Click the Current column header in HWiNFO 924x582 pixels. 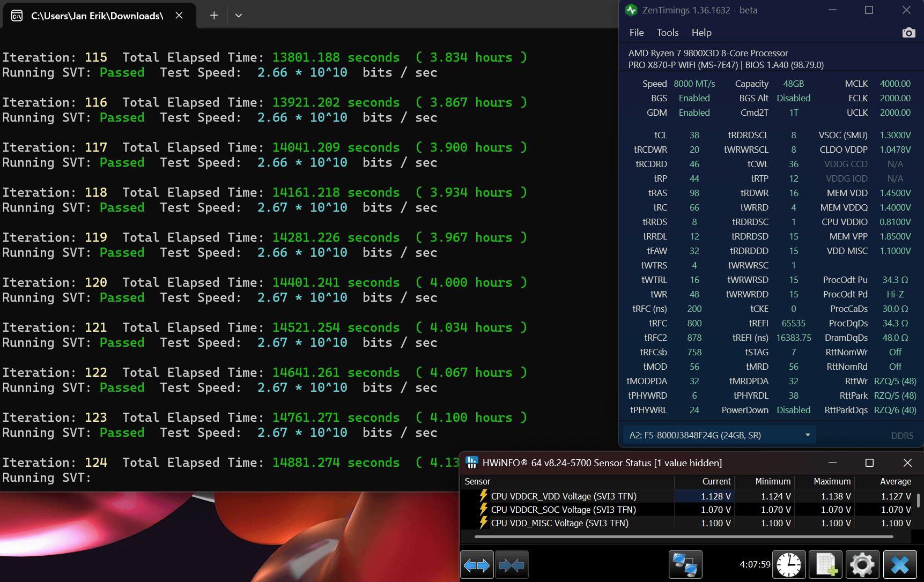point(704,481)
